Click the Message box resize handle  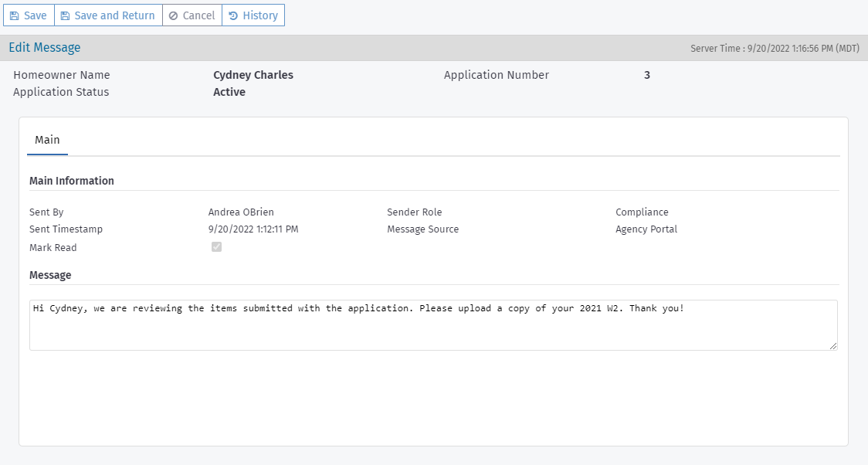833,346
